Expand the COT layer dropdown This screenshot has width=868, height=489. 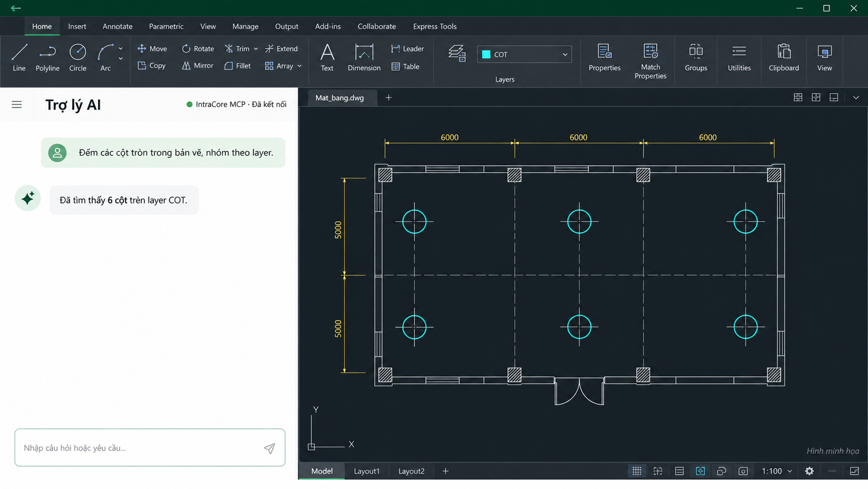click(x=565, y=54)
